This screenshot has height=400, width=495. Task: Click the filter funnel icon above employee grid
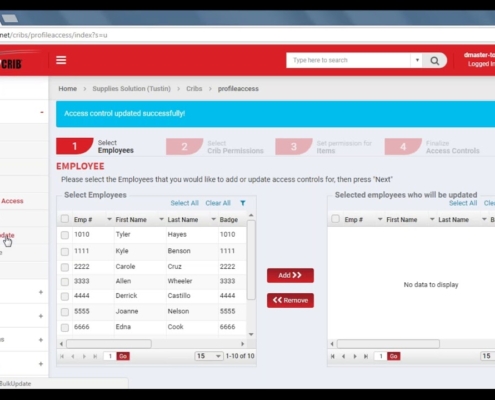coord(243,203)
